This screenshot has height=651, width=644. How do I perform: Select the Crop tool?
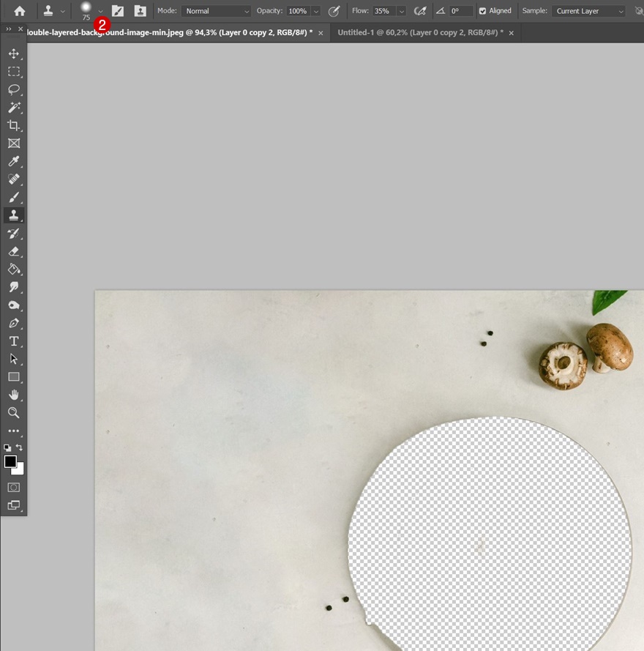(x=13, y=125)
